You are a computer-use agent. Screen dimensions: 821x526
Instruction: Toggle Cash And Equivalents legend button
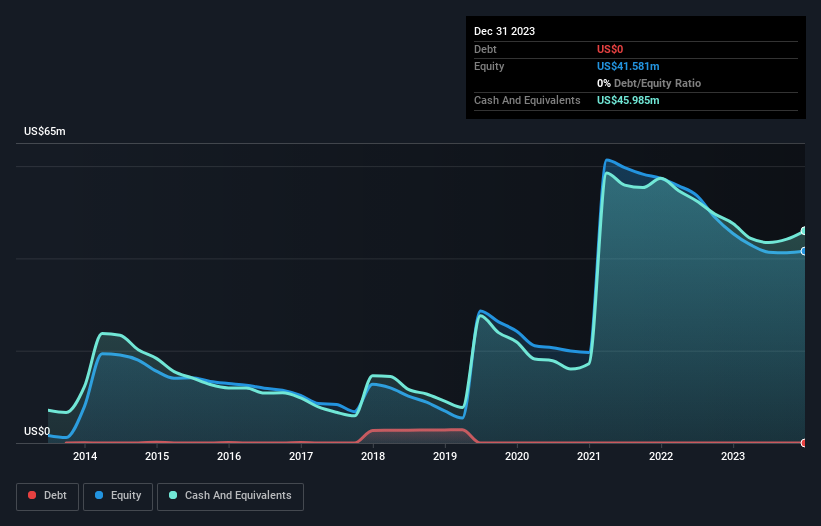pos(230,496)
